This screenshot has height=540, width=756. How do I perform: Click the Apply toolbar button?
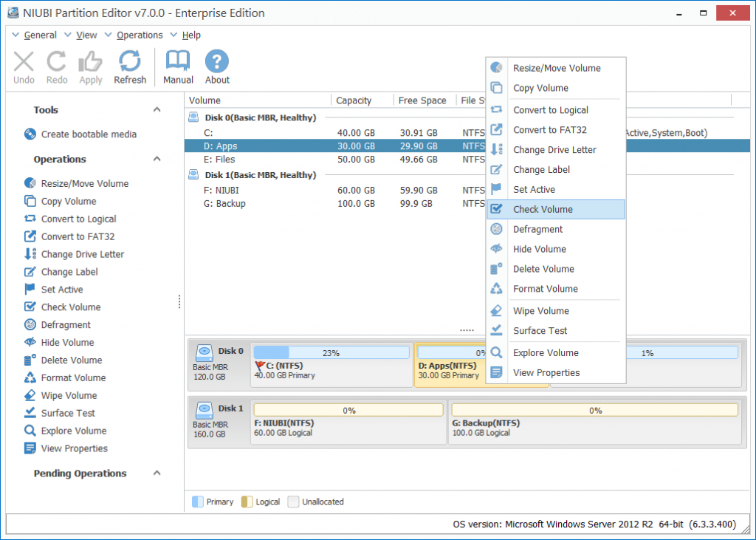click(x=90, y=66)
